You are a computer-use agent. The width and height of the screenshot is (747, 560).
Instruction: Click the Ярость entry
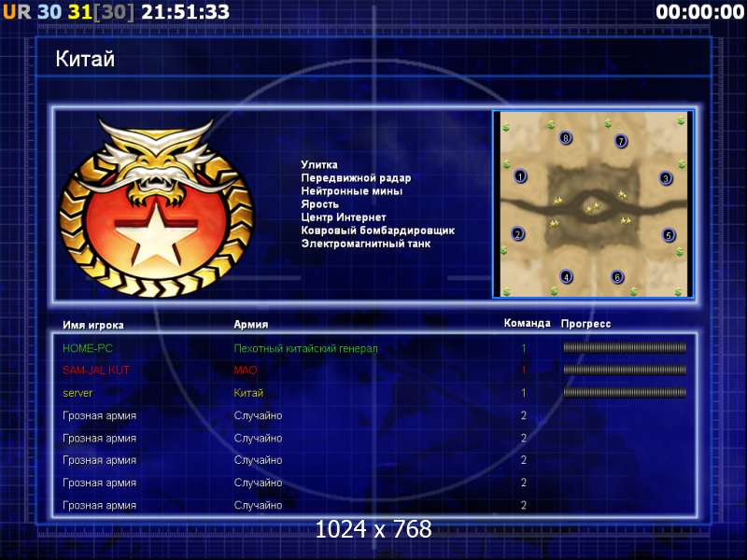point(319,204)
